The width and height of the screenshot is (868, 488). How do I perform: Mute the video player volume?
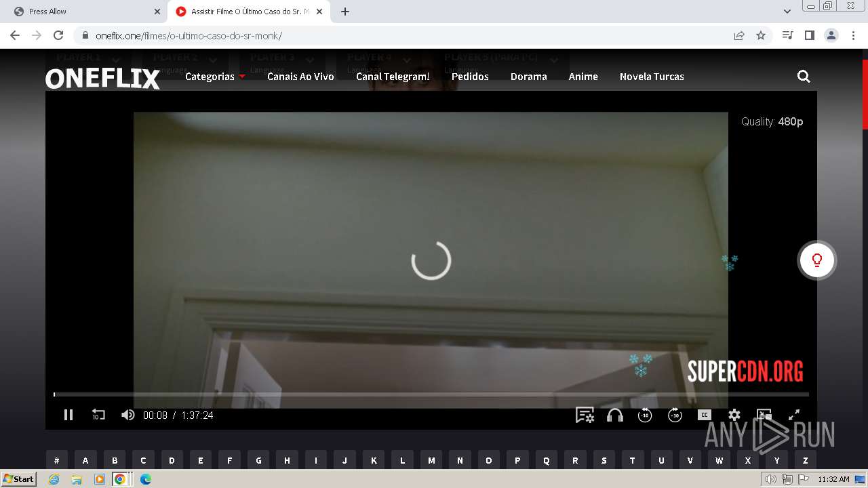coord(127,415)
